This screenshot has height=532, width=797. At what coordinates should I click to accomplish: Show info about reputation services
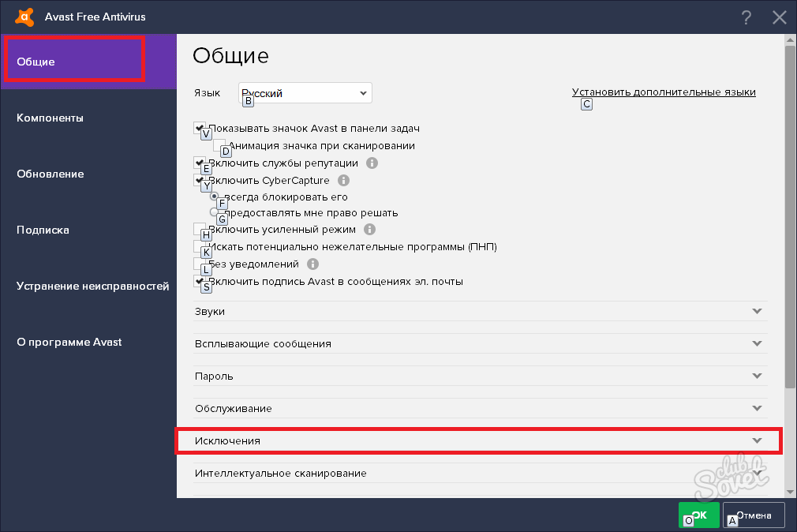pos(372,163)
